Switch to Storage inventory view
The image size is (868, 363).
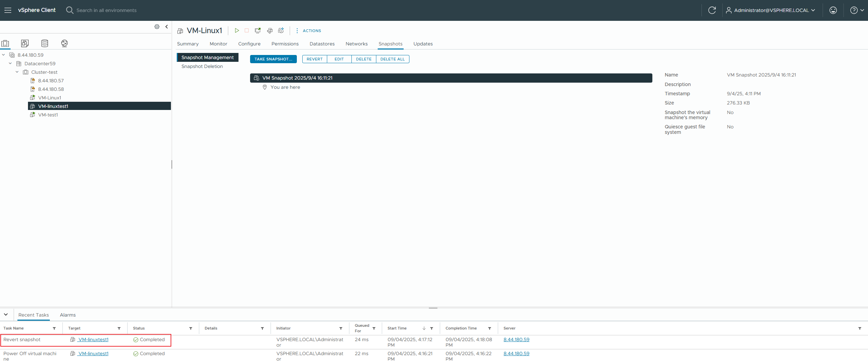pyautogui.click(x=45, y=43)
